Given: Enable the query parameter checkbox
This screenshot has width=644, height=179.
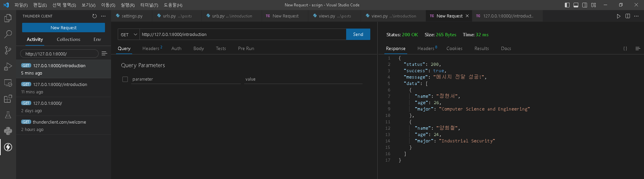Looking at the screenshot, I should 125,79.
